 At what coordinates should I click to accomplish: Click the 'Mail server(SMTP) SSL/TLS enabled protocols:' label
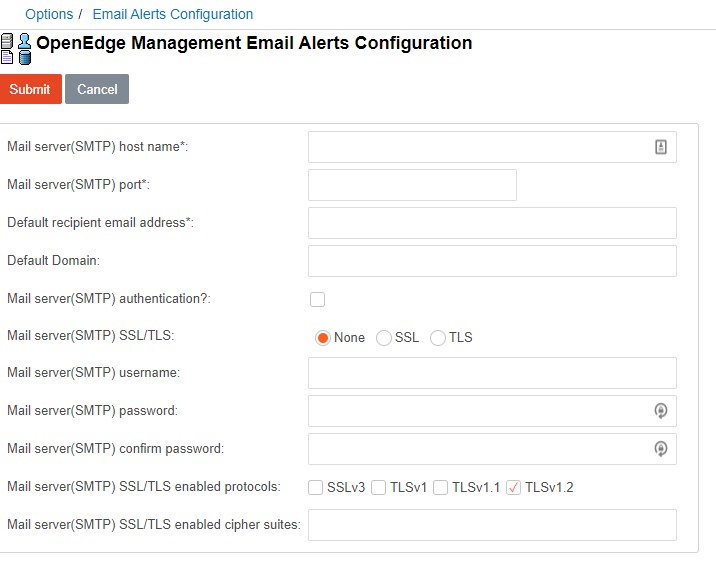point(144,486)
